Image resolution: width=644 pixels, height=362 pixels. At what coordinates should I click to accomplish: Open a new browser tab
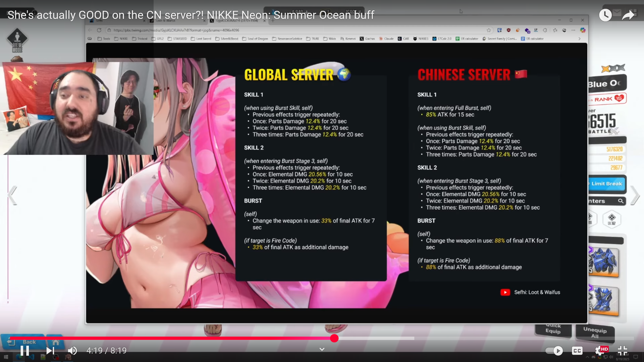click(x=273, y=21)
